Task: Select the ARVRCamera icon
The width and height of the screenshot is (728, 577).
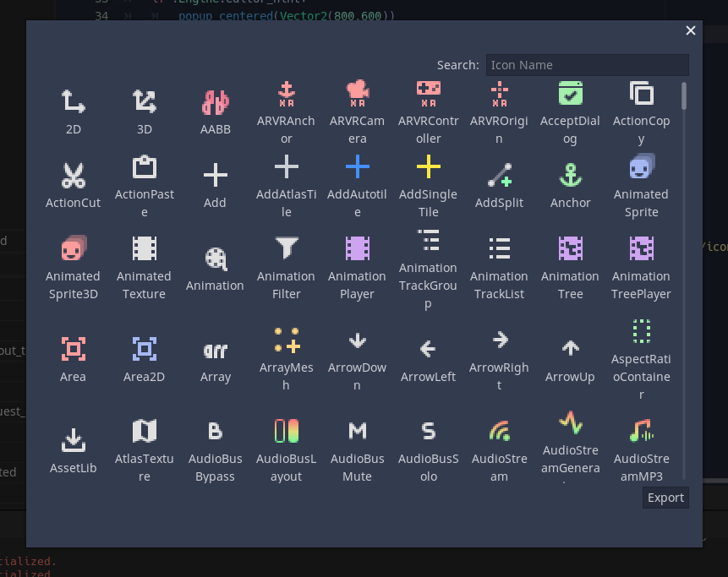Action: point(358,93)
